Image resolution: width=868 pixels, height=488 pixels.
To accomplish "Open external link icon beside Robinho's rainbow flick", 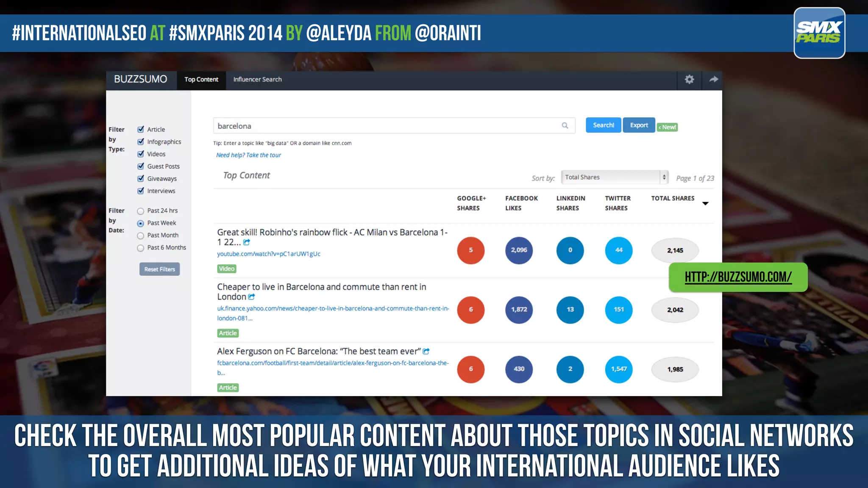I will click(247, 242).
